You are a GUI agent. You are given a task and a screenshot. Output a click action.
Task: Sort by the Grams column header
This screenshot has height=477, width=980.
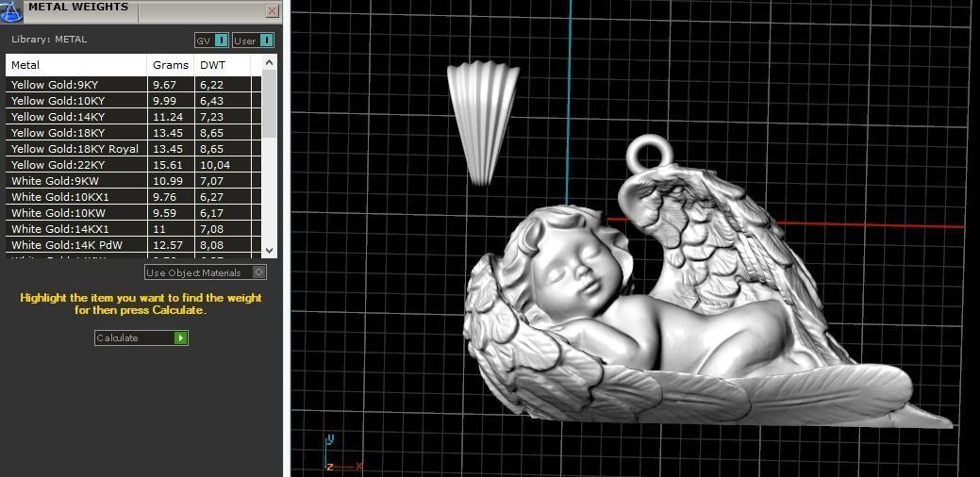click(171, 65)
